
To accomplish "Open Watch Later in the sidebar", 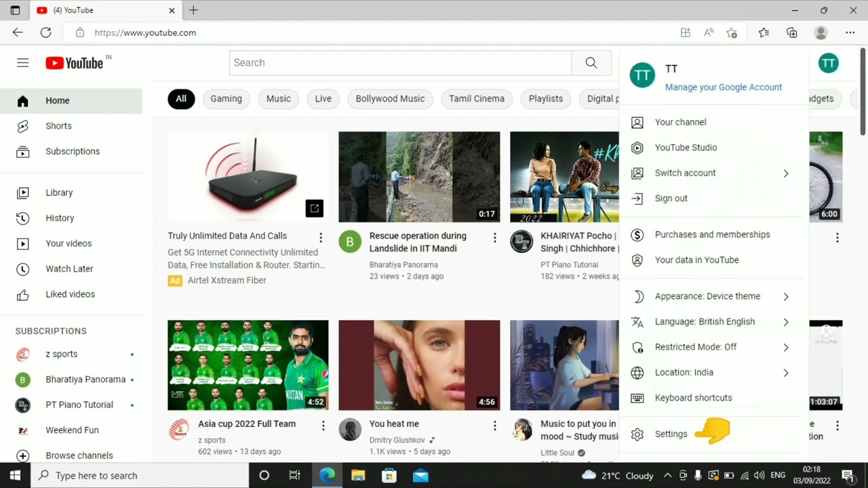I will [71, 269].
